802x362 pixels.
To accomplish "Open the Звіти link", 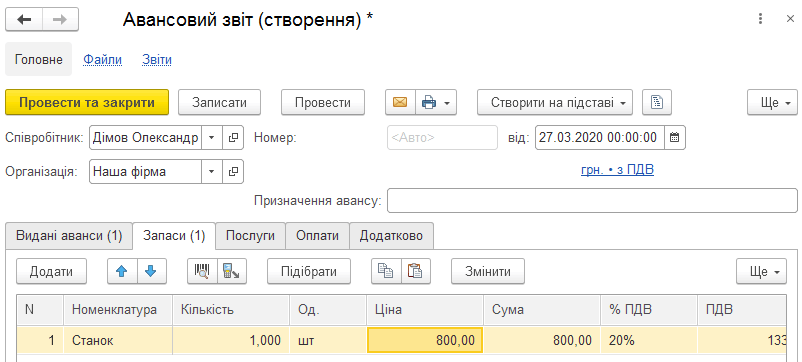I will (x=157, y=60).
